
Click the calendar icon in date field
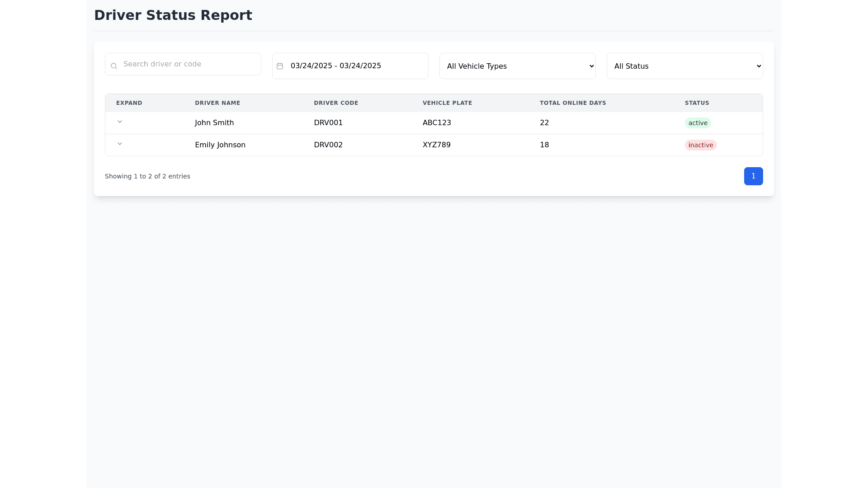[x=280, y=66]
